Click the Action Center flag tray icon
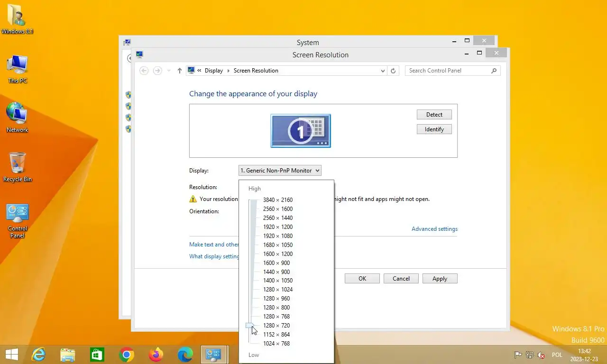Screen dimensions: 607x364 [518, 355]
